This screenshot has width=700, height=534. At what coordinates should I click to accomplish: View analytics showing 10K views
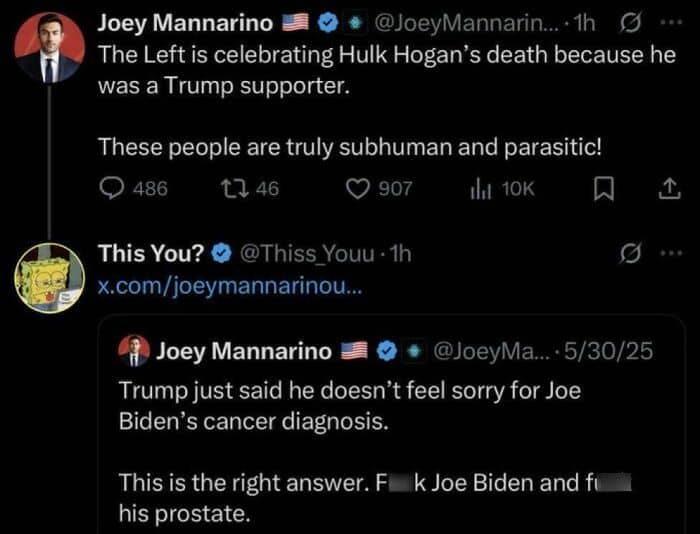coord(479,188)
